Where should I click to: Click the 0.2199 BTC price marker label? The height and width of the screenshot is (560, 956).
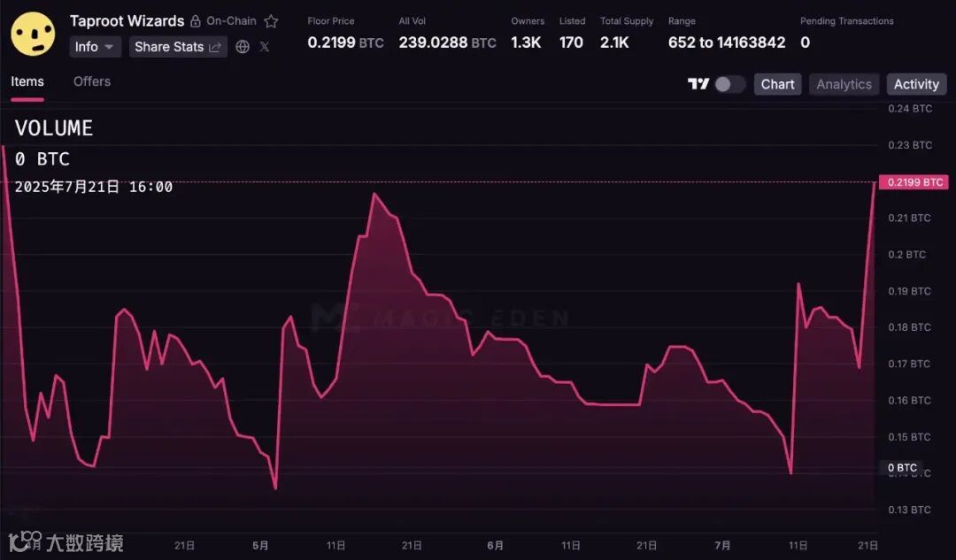point(914,182)
